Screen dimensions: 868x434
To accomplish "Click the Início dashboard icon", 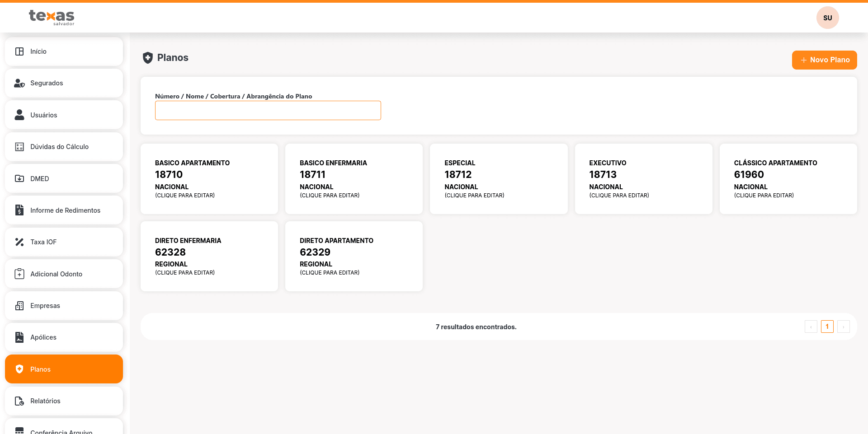I will click(x=19, y=51).
